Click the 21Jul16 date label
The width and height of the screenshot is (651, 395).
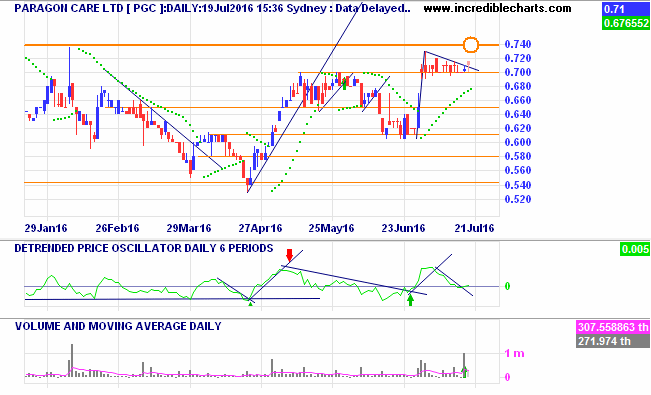[x=475, y=228]
